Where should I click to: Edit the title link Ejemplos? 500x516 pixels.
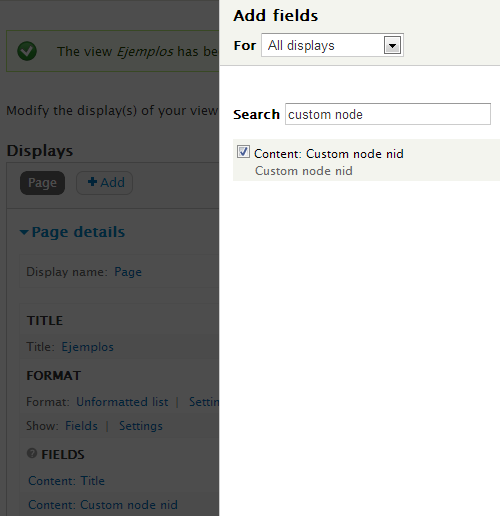click(x=87, y=347)
